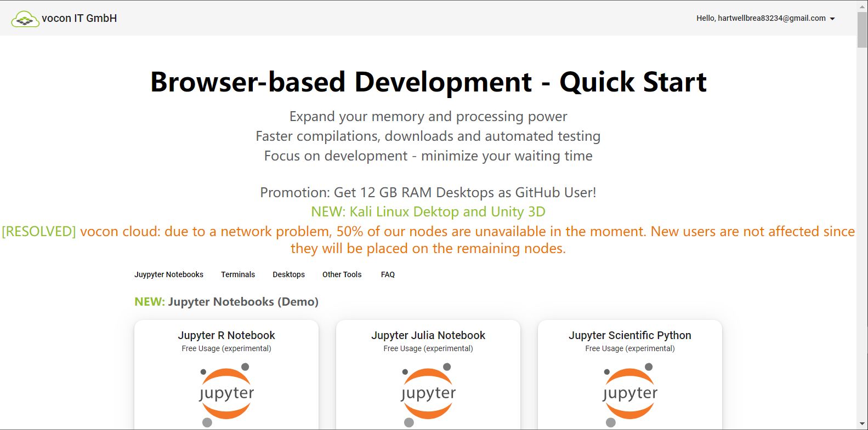Go to the Juypyter Notebooks tab
Screen dimensions: 868x430
(x=169, y=274)
